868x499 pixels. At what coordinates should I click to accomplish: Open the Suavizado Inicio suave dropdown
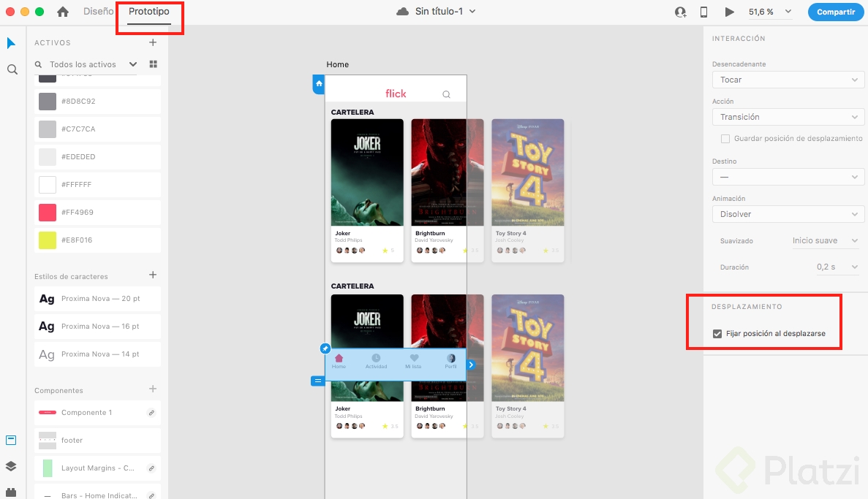tap(825, 240)
